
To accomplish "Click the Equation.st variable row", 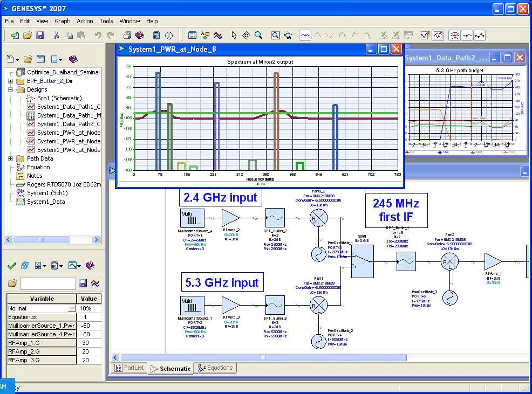I will [x=54, y=317].
